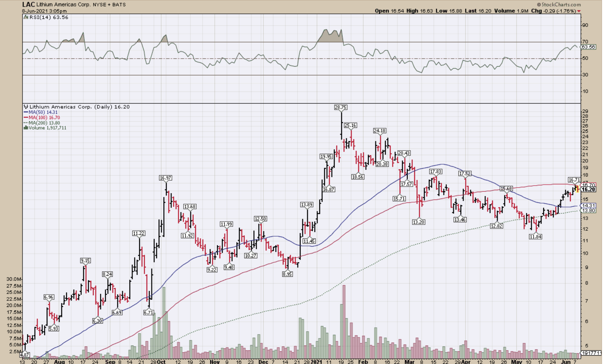Click the 24.18 price label
Image resolution: width=603 pixels, height=364 pixels.
tap(379, 131)
